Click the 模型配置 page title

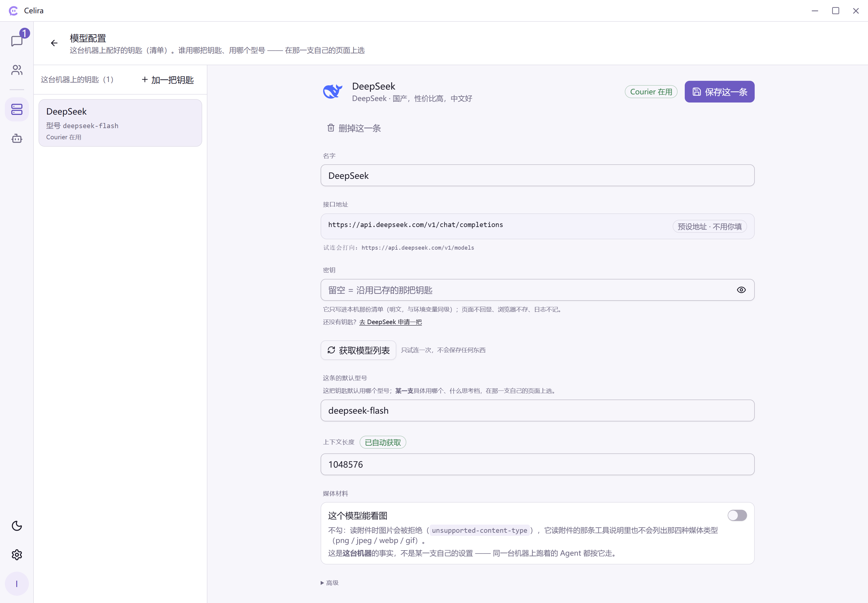tap(88, 38)
